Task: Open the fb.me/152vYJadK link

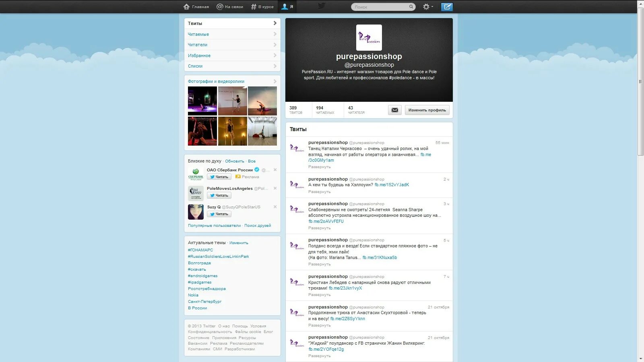Action: [x=392, y=185]
